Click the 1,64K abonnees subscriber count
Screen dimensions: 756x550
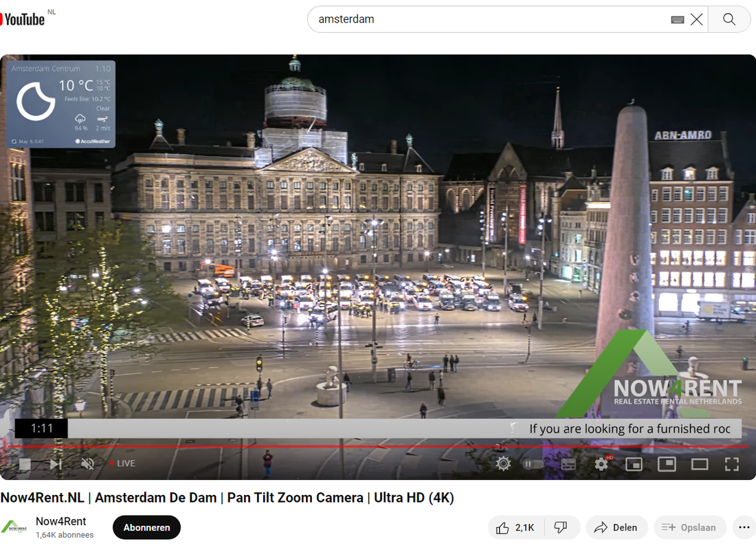click(x=65, y=535)
